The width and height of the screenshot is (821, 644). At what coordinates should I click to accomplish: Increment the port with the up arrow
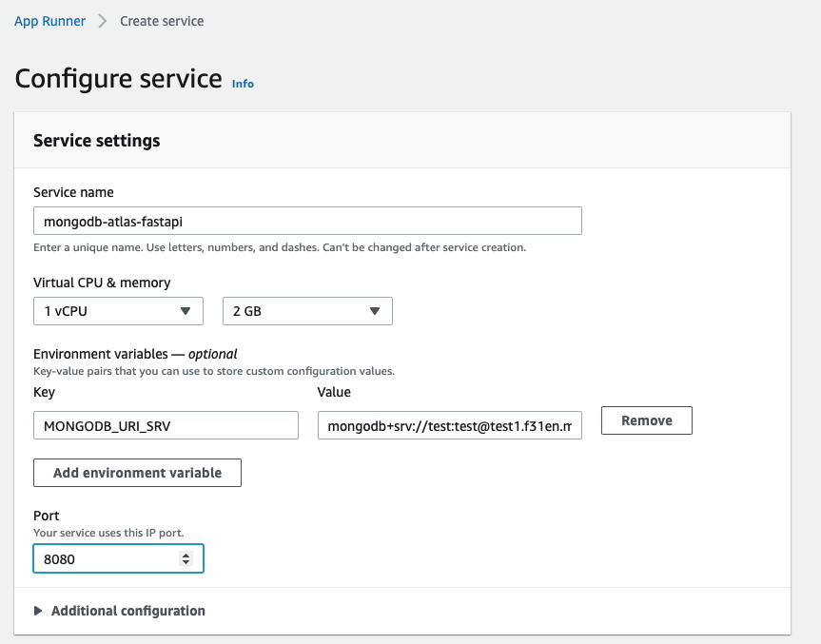click(186, 555)
